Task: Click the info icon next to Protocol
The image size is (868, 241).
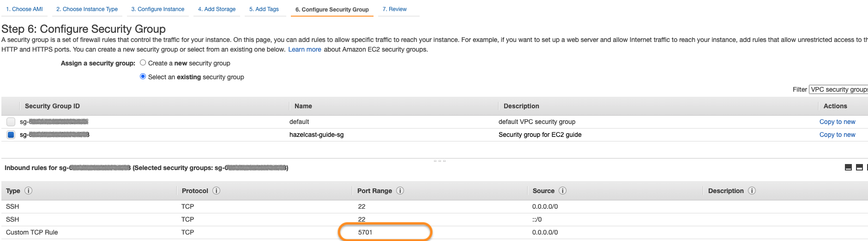Action: point(216,191)
